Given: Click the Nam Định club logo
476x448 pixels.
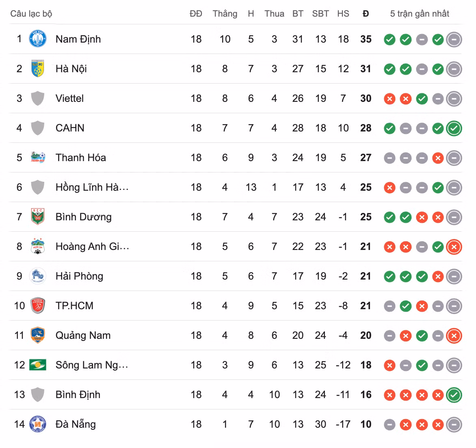Looking at the screenshot, I should pos(38,39).
